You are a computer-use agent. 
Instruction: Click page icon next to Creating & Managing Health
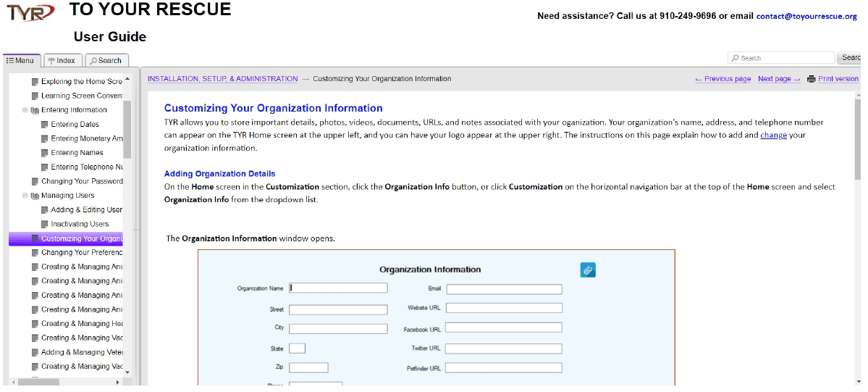(35, 324)
